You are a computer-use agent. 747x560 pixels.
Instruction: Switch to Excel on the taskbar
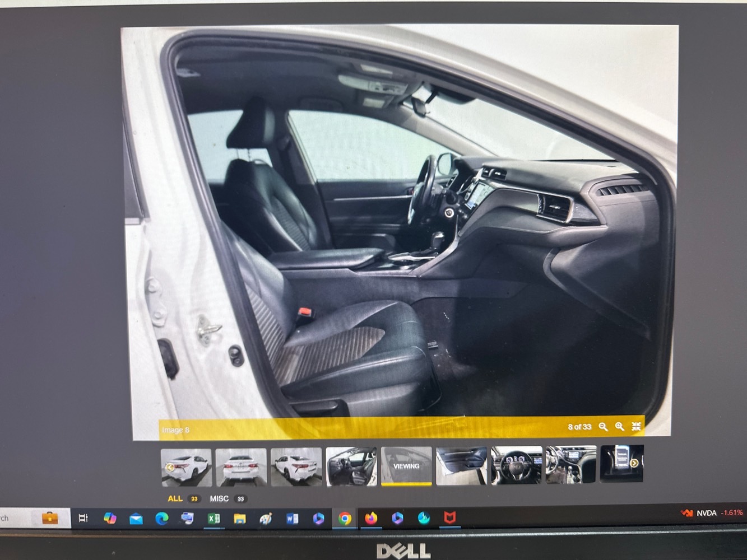[x=214, y=519]
